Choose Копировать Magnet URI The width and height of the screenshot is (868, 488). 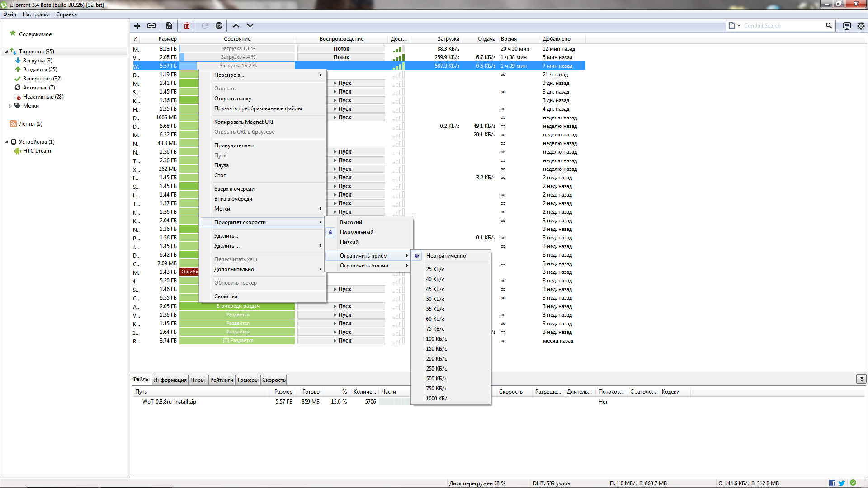click(x=263, y=122)
